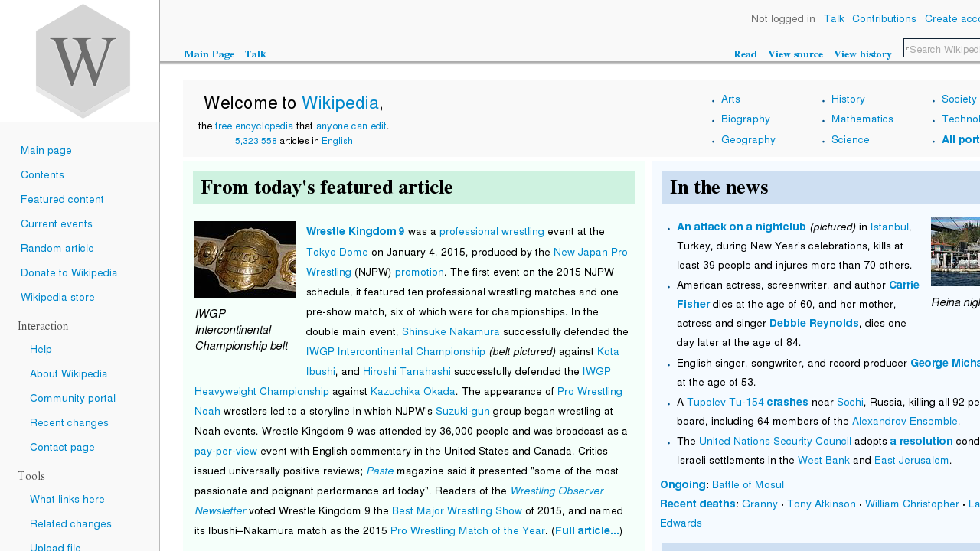Select the Read tab
This screenshot has width=980, height=551.
(745, 54)
